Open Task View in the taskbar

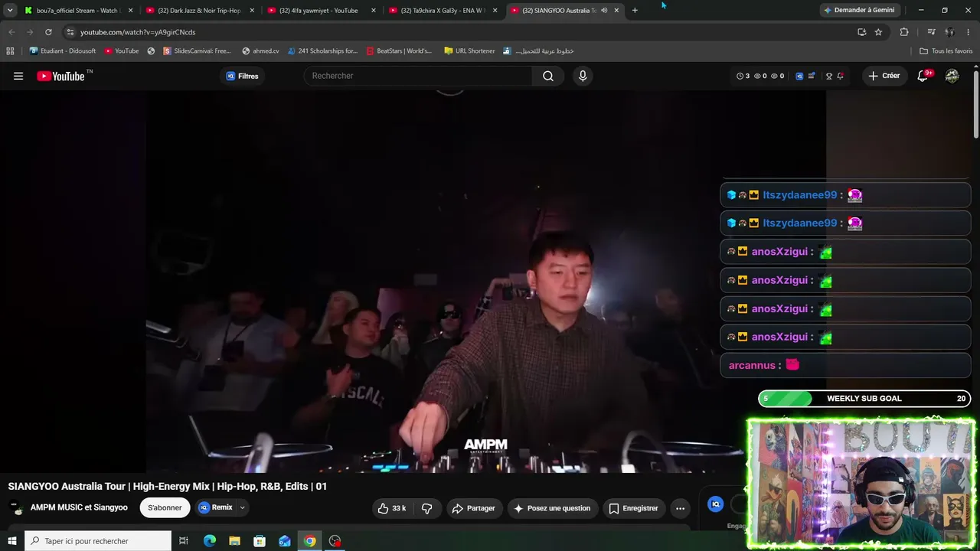184,541
